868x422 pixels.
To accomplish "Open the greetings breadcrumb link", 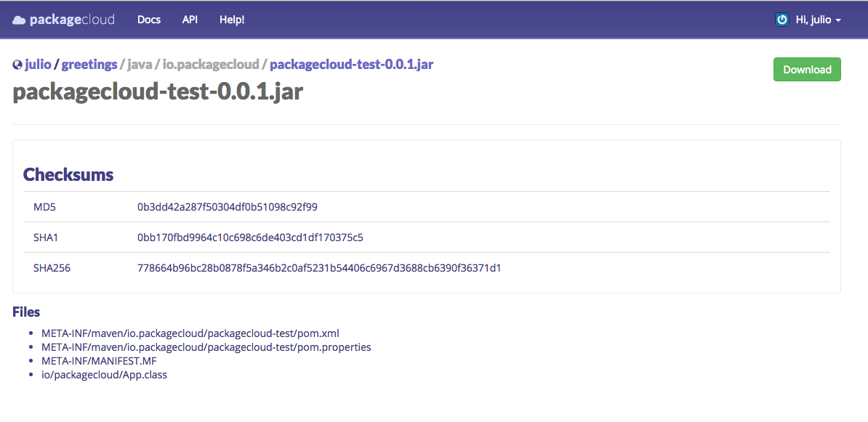I will tap(89, 65).
